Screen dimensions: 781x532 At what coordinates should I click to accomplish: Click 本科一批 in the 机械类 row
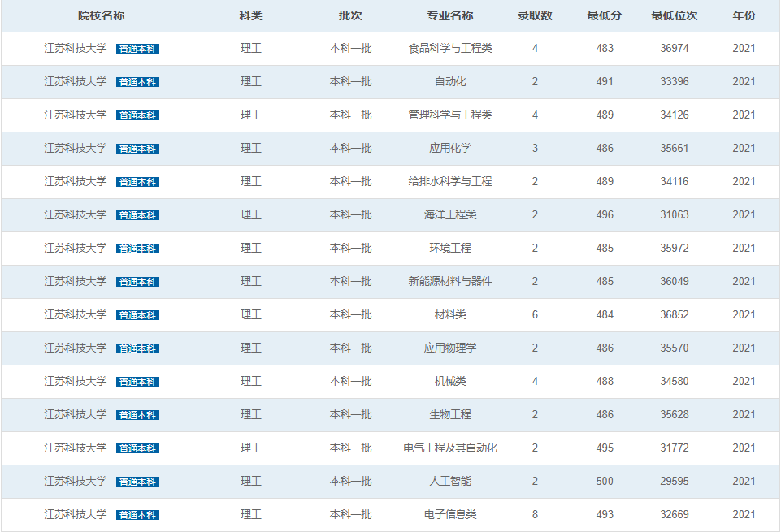350,381
